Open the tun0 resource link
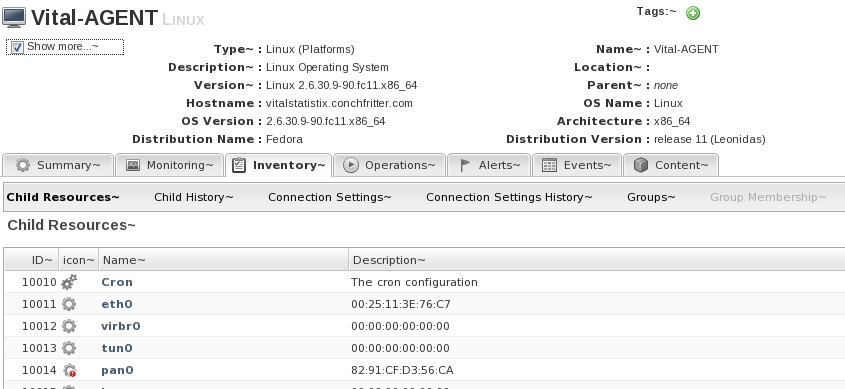The height and width of the screenshot is (389, 845). click(117, 349)
